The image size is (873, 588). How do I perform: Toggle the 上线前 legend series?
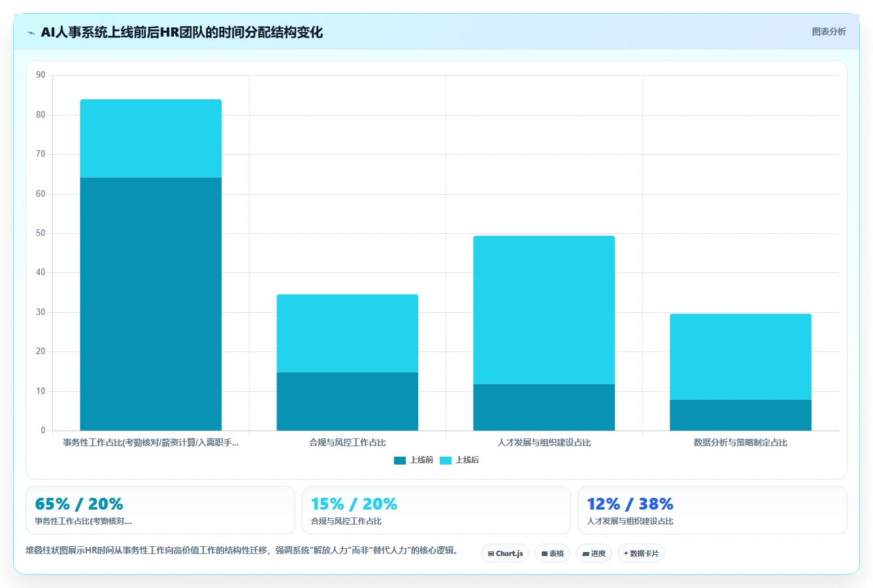pyautogui.click(x=414, y=460)
